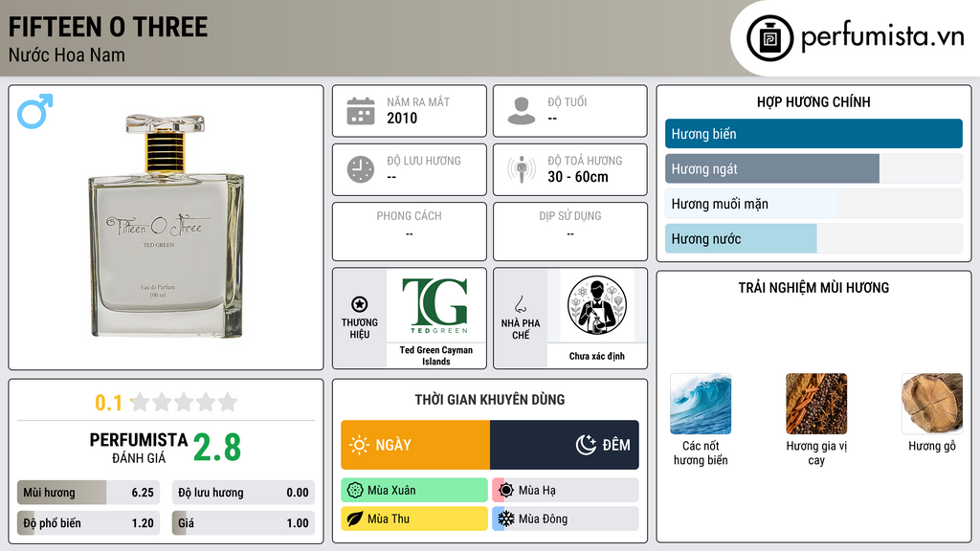Click the Ted Green Cayman Islands brand name
Screen dimensions: 980x551
[x=435, y=356]
